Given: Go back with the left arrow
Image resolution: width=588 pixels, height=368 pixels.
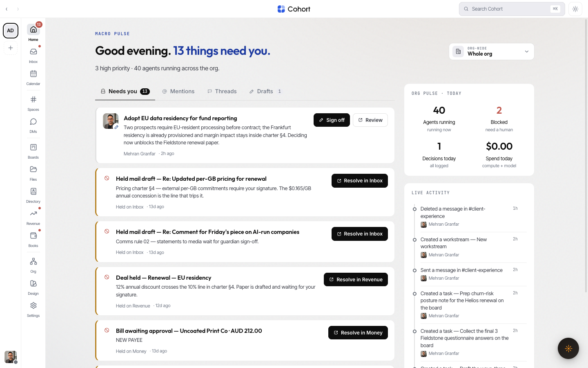Looking at the screenshot, I should click(x=7, y=9).
